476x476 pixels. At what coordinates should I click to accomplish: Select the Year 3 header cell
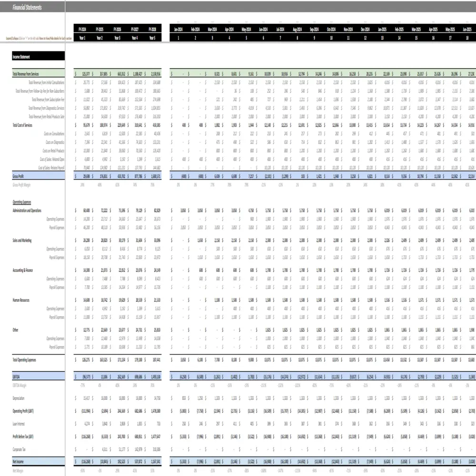click(117, 38)
